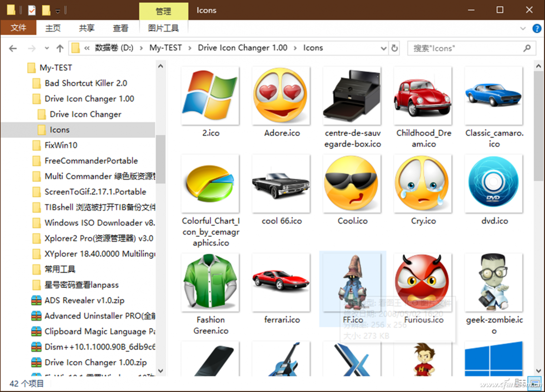Focus the search Icons input field

(x=471, y=48)
